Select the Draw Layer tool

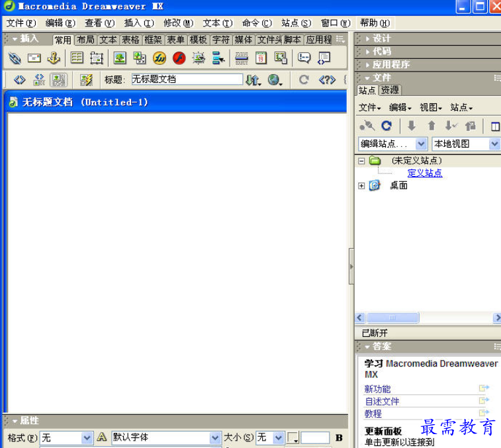point(96,58)
